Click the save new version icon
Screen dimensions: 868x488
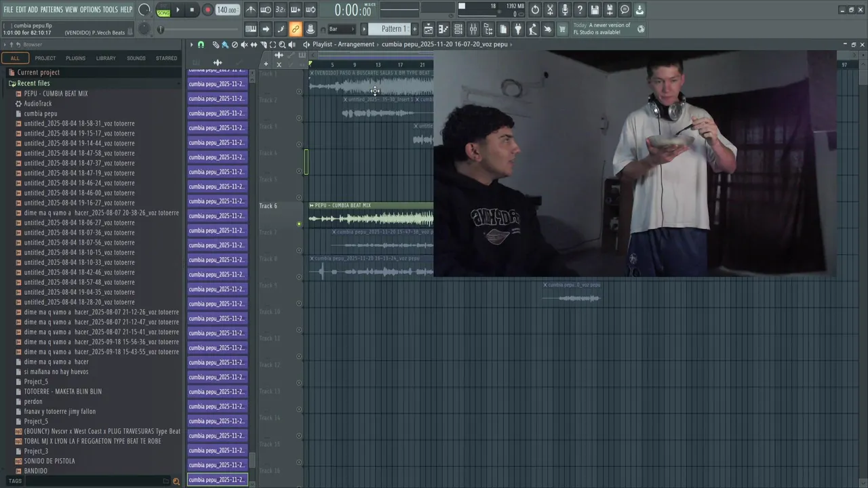click(610, 9)
